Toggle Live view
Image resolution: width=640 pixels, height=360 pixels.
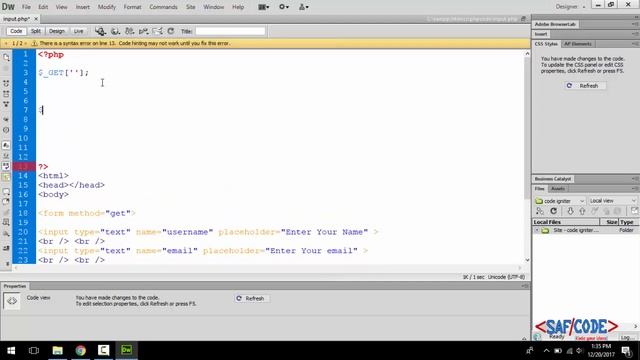78,31
